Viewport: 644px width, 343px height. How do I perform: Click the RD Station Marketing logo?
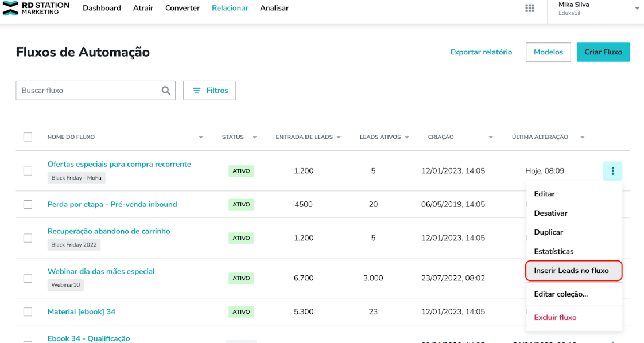[x=36, y=8]
